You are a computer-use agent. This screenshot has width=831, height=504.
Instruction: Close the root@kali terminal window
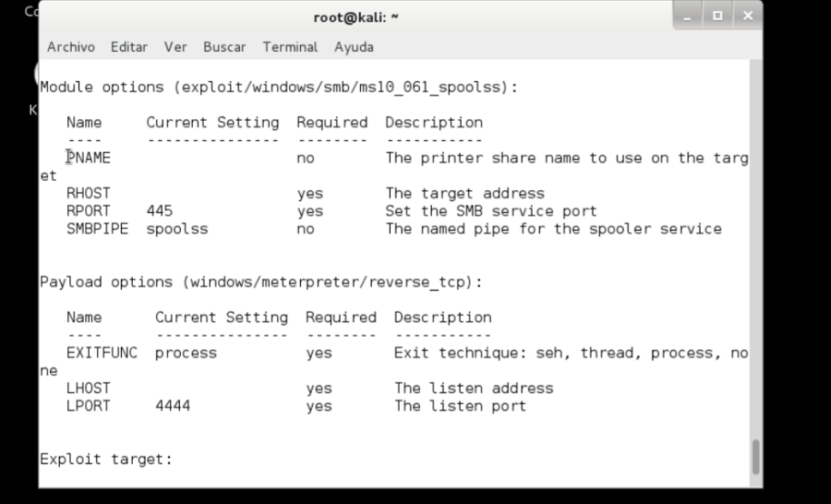(x=747, y=16)
